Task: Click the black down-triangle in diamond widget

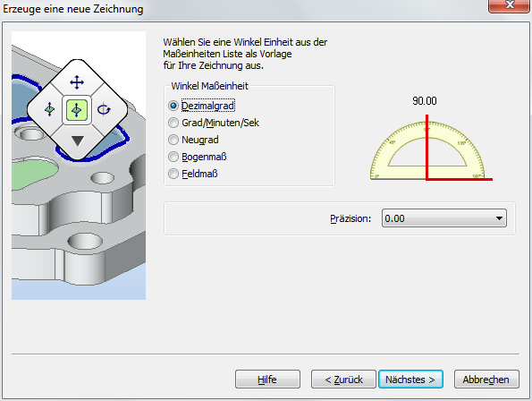Action: [x=78, y=141]
